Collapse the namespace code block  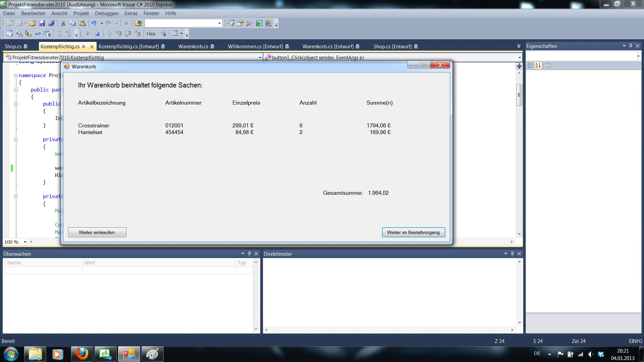pyautogui.click(x=16, y=75)
